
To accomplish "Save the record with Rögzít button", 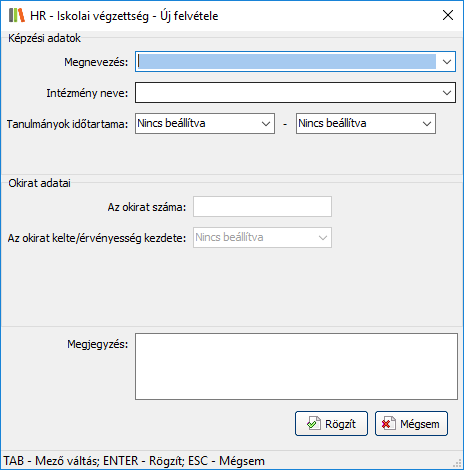I will [x=331, y=424].
